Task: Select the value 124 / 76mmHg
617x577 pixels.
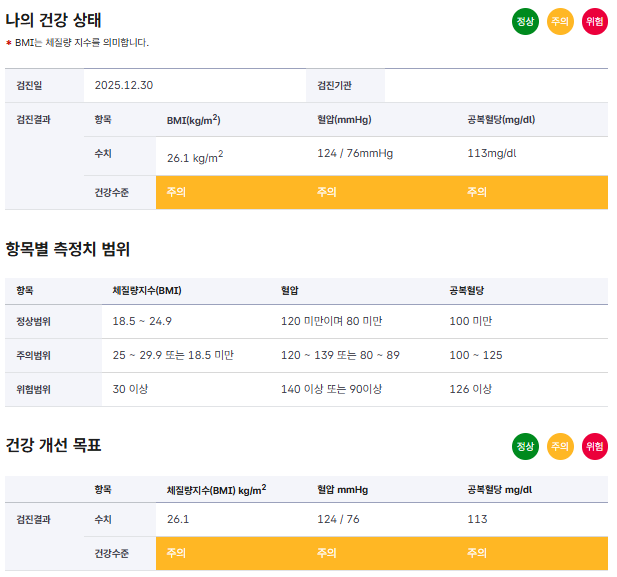Action: (355, 153)
